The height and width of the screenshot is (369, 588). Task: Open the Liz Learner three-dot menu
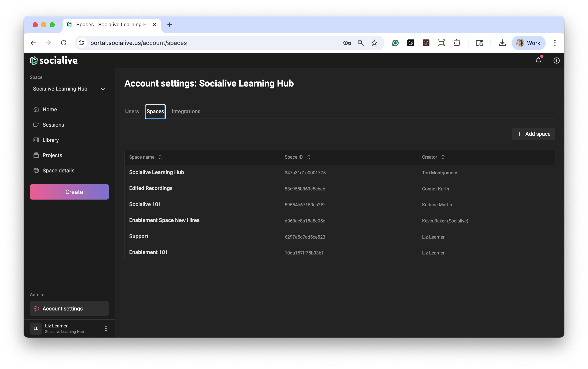pos(106,328)
